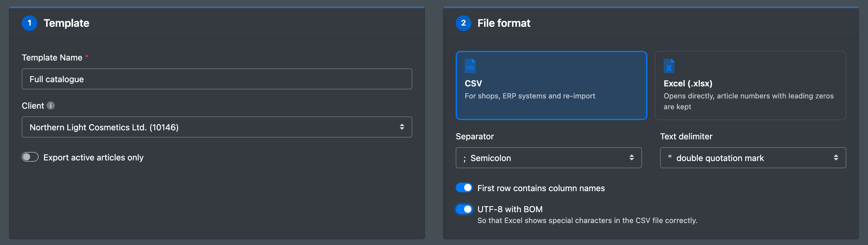Screen dimensions: 868x245
Task: Click the File format section heading
Action: click(504, 23)
